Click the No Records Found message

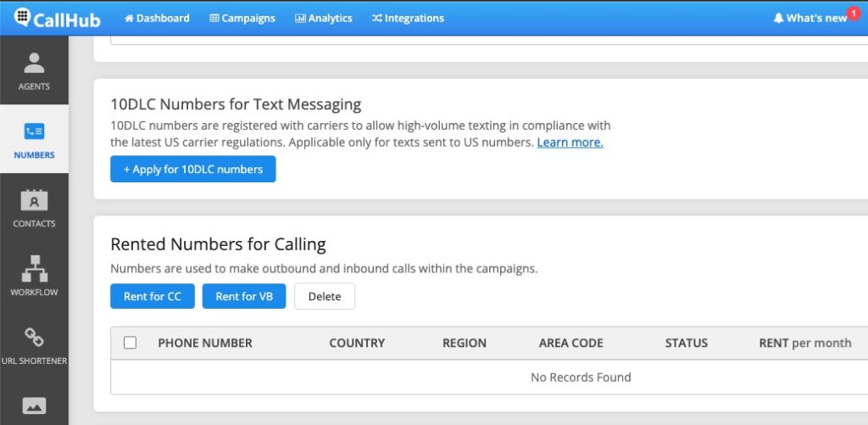pos(581,377)
